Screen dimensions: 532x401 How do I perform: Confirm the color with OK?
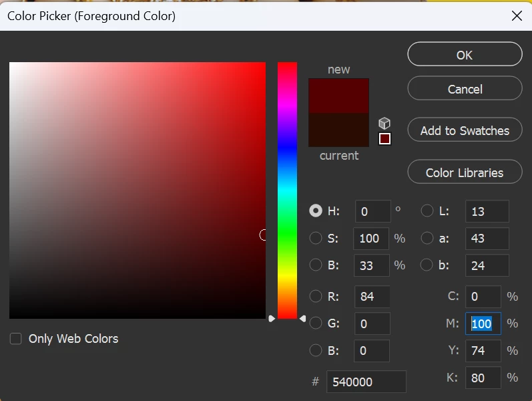point(465,54)
